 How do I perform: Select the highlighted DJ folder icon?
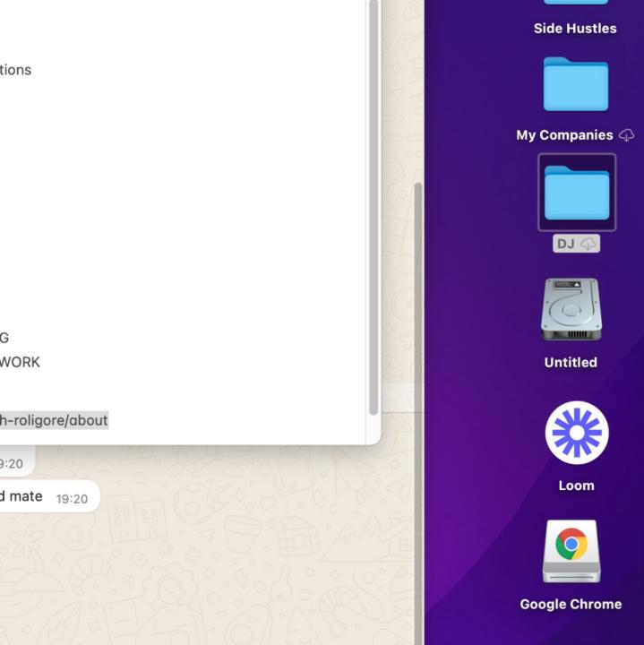[x=576, y=193]
